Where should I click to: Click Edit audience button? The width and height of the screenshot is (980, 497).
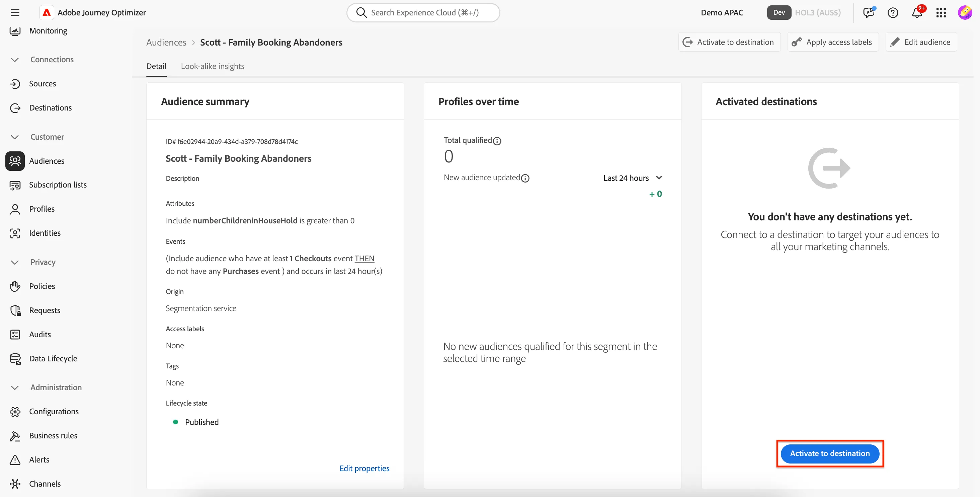921,42
